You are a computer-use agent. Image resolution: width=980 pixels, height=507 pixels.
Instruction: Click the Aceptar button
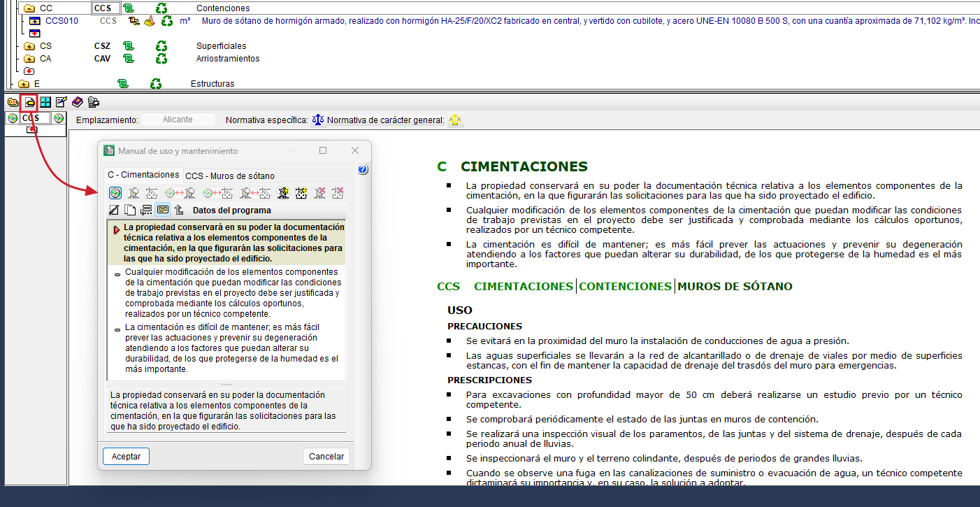tap(126, 457)
